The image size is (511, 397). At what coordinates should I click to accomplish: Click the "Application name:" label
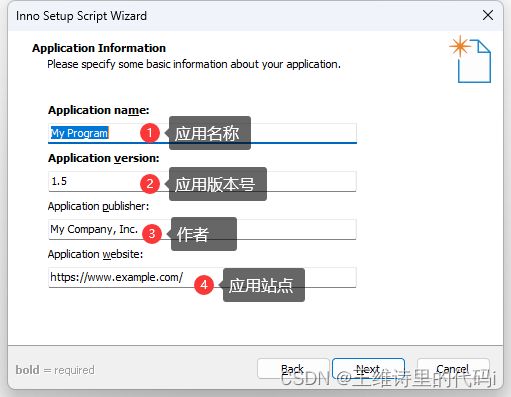click(x=99, y=110)
